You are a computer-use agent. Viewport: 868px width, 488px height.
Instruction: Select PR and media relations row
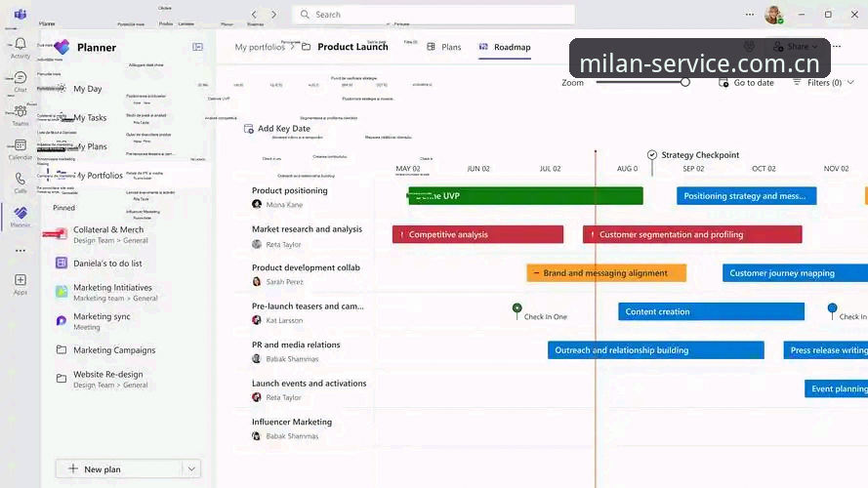click(296, 345)
